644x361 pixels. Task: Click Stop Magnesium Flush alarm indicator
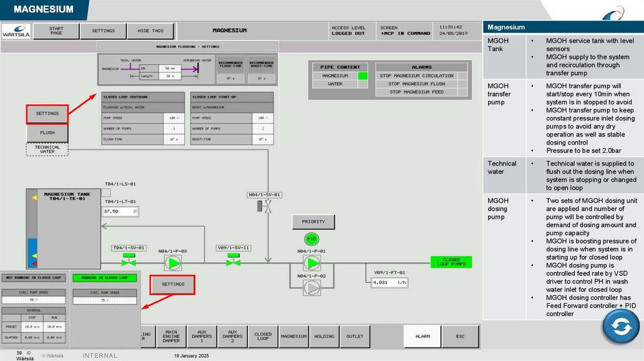[462, 84]
